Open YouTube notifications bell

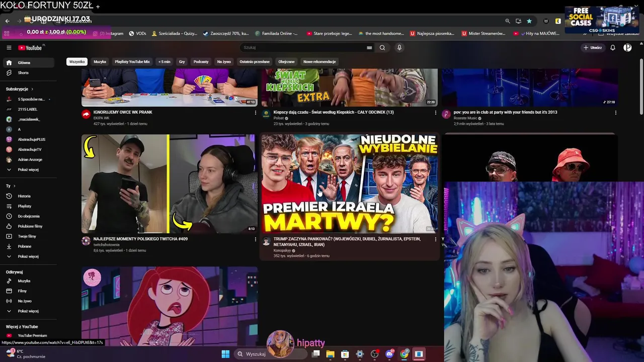click(613, 48)
